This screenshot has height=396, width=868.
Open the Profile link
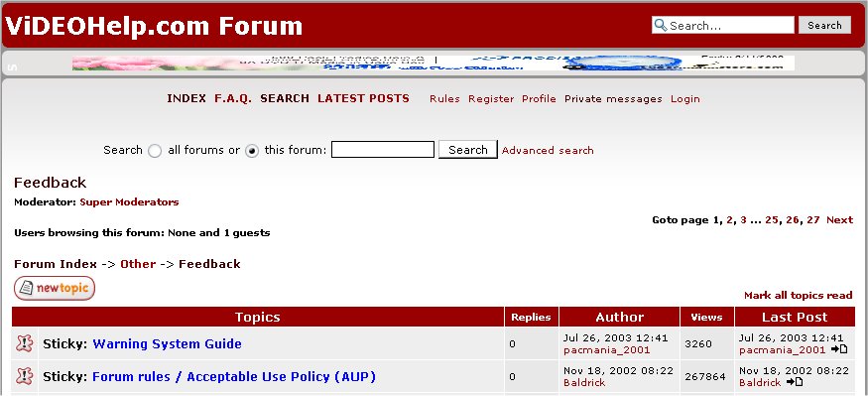539,99
